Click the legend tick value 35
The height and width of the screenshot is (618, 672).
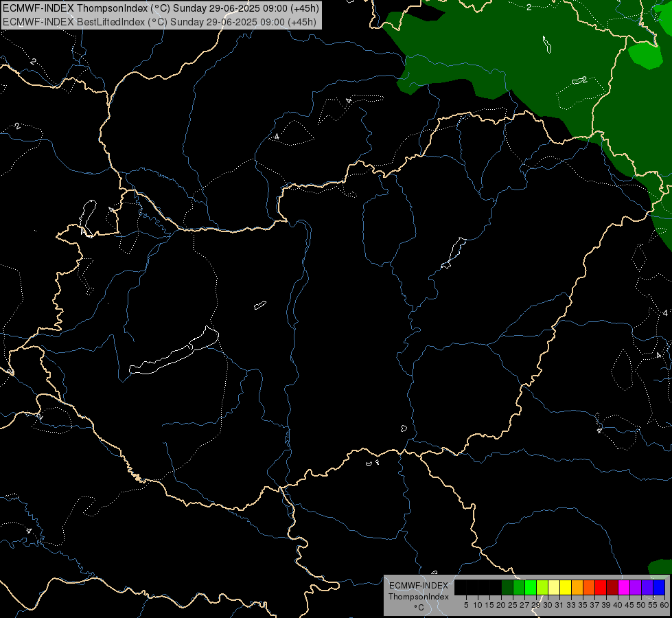click(x=583, y=605)
